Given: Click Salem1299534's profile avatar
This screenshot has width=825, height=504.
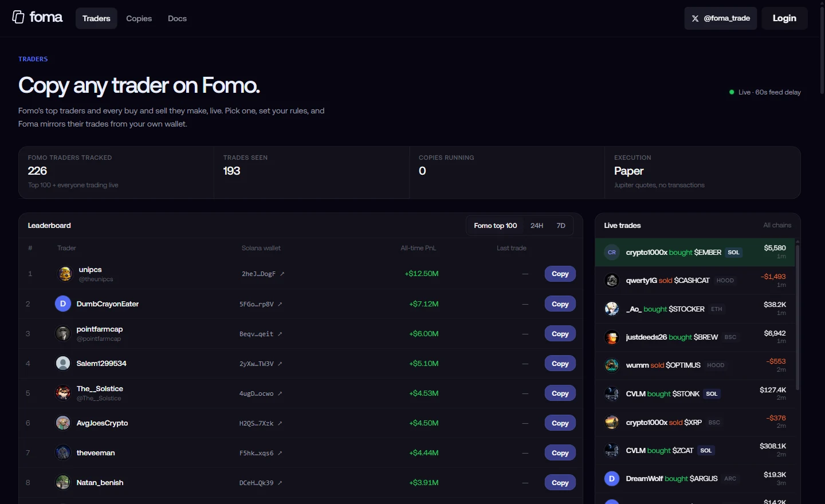Looking at the screenshot, I should tap(63, 363).
